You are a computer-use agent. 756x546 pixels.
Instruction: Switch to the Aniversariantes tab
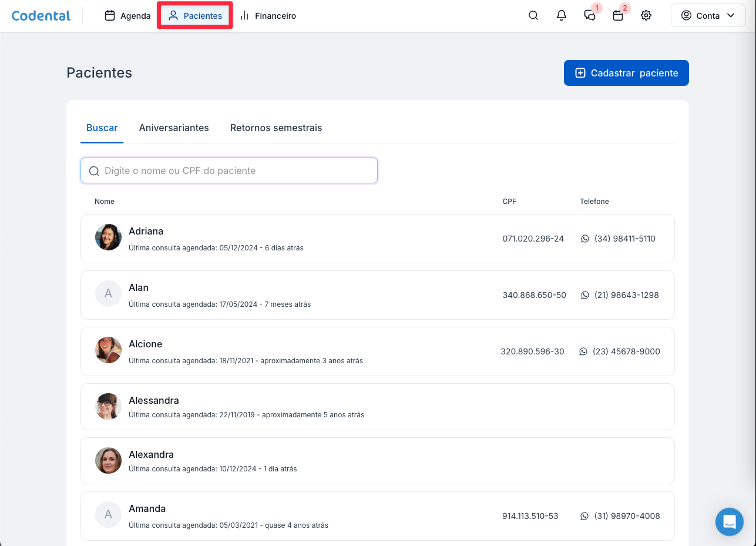click(x=174, y=128)
